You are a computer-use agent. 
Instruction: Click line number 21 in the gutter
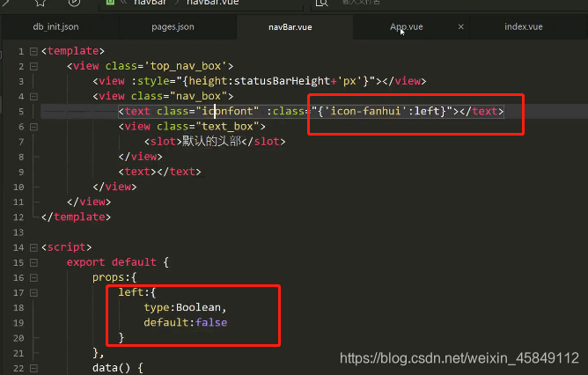[x=18, y=353]
